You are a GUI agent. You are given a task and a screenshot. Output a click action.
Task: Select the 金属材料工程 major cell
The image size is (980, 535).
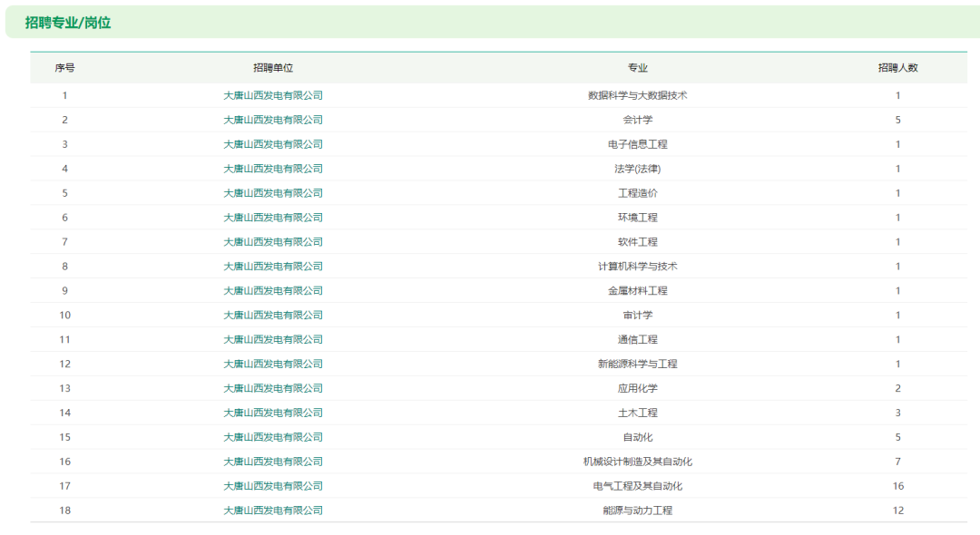click(638, 290)
